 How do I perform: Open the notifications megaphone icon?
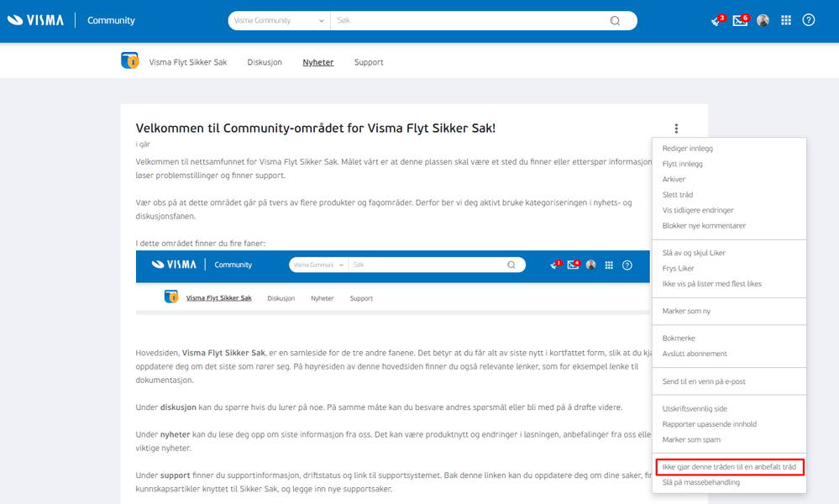point(716,20)
